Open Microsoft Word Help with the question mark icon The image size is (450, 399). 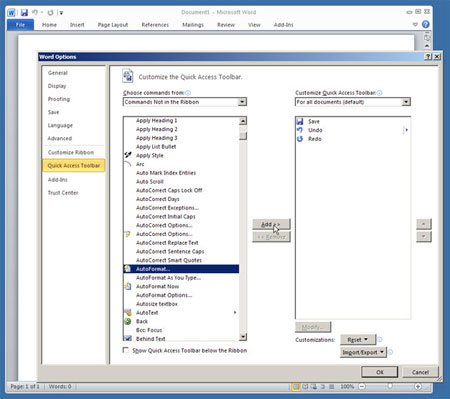coord(426,24)
